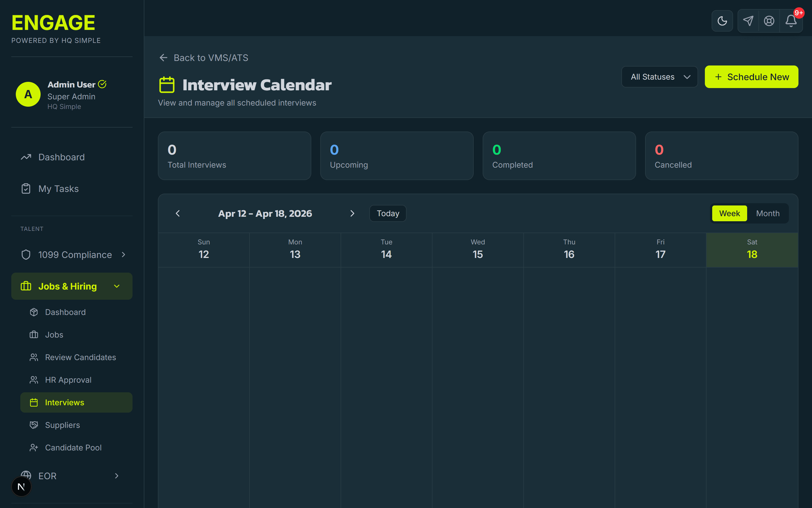The height and width of the screenshot is (508, 812).
Task: Click the Jobs & Hiring briefcase icon
Action: 26,286
